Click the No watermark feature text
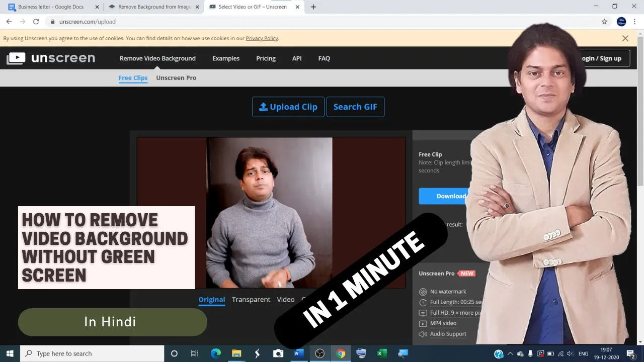 click(448, 292)
